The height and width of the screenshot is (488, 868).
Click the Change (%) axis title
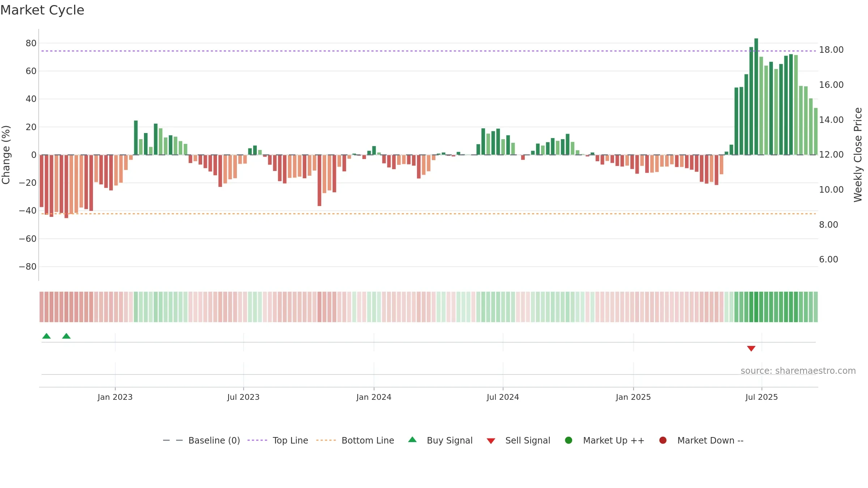pos(6,155)
